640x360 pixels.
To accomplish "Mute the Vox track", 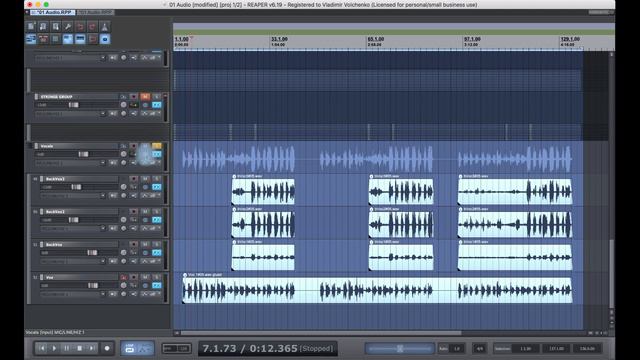I will [145, 277].
